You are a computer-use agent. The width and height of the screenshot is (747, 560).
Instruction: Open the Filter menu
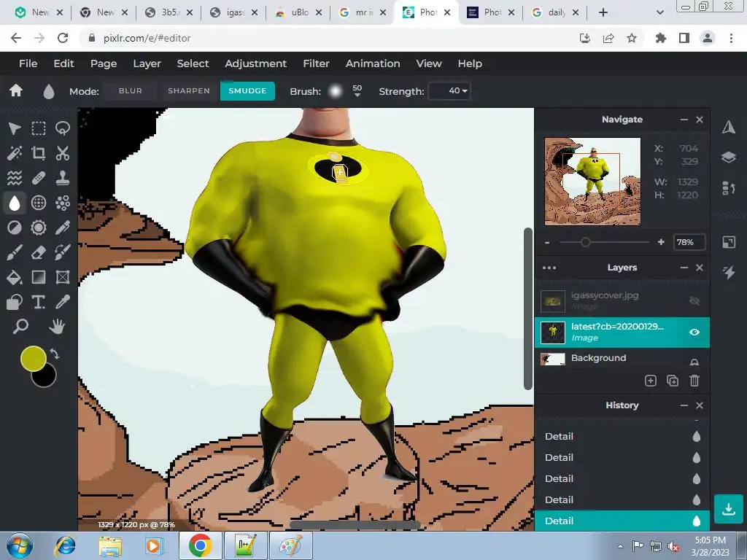tap(317, 63)
